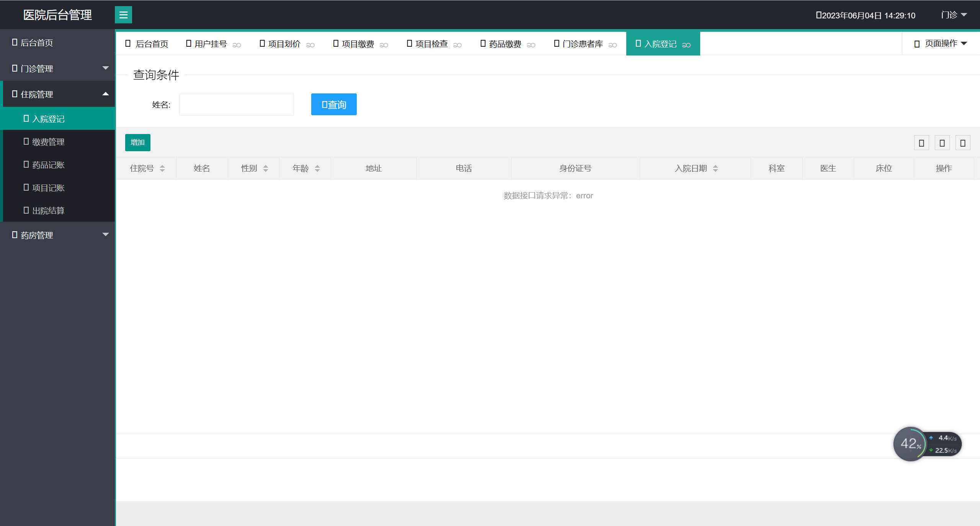Open the 门诊 user dropdown in header
The height and width of the screenshot is (526, 980).
click(953, 15)
